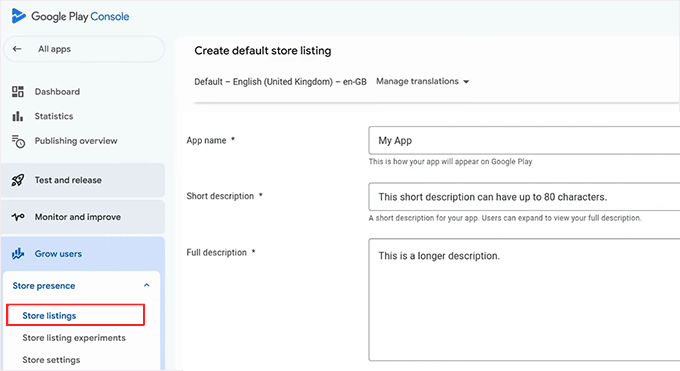This screenshot has width=680, height=371.
Task: Open the Manage translations dropdown
Action: pos(422,82)
